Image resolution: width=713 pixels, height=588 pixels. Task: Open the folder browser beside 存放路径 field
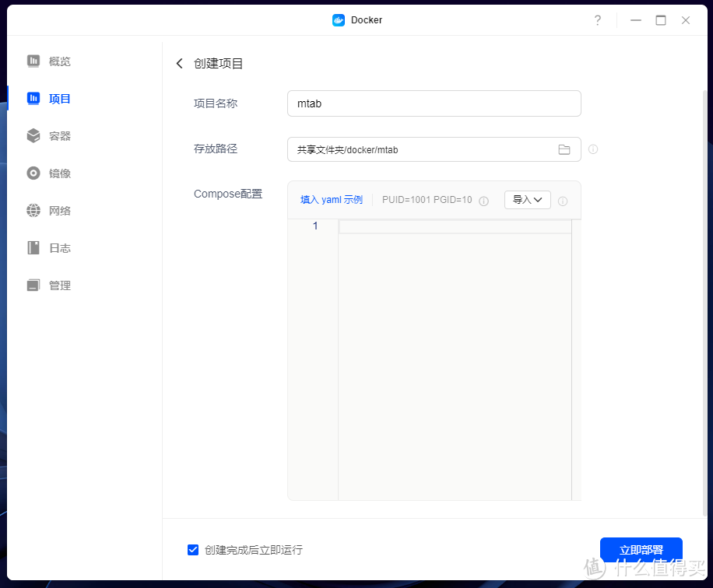pyautogui.click(x=564, y=149)
